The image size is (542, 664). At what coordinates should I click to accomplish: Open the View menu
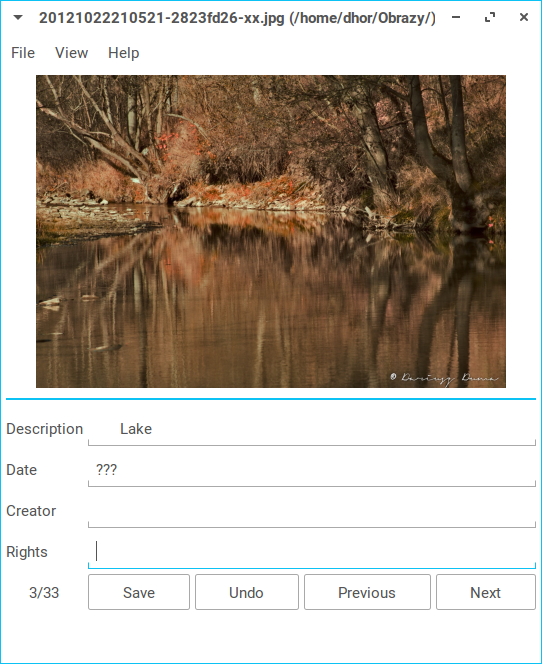72,53
